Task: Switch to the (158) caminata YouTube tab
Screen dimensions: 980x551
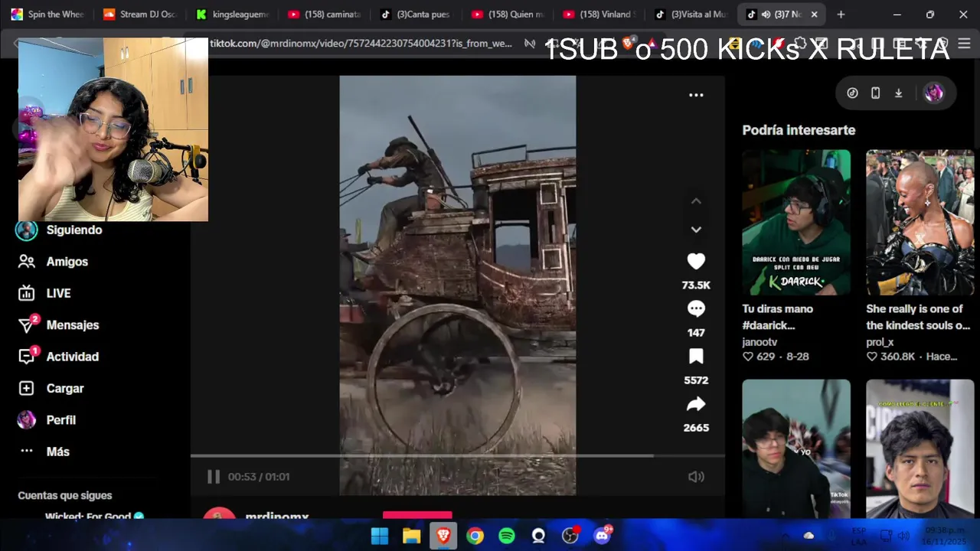Action: (323, 15)
